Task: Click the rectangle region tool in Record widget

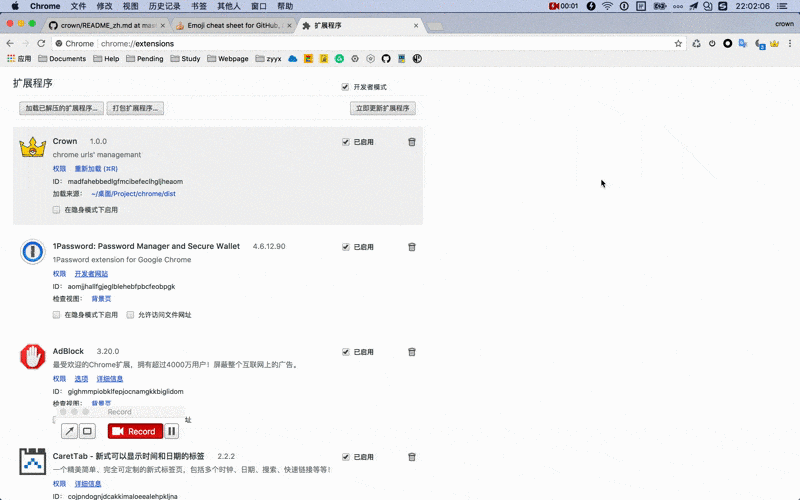Action: pos(87,431)
